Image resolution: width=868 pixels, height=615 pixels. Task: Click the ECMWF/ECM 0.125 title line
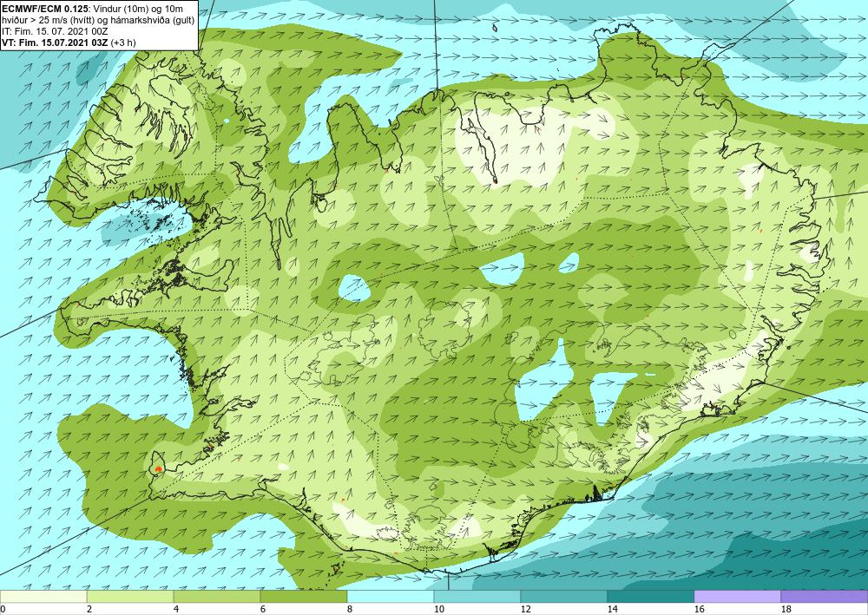[x=93, y=8]
